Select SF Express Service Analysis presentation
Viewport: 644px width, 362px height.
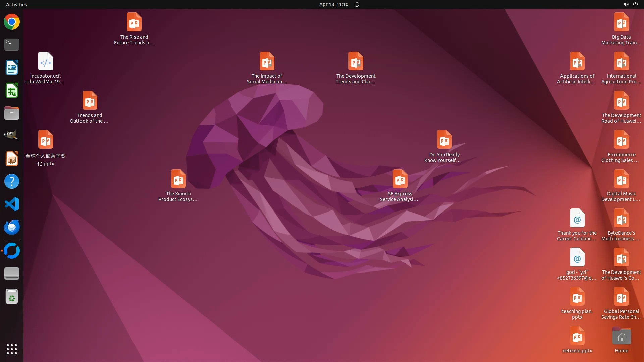coord(400,179)
